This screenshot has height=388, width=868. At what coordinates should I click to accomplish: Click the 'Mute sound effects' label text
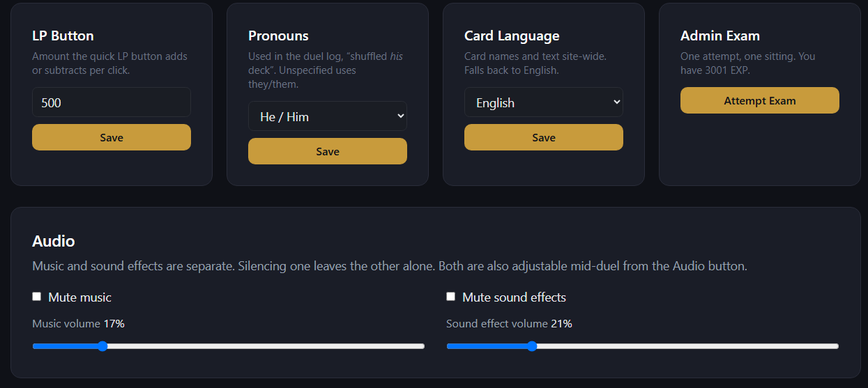[x=514, y=297]
